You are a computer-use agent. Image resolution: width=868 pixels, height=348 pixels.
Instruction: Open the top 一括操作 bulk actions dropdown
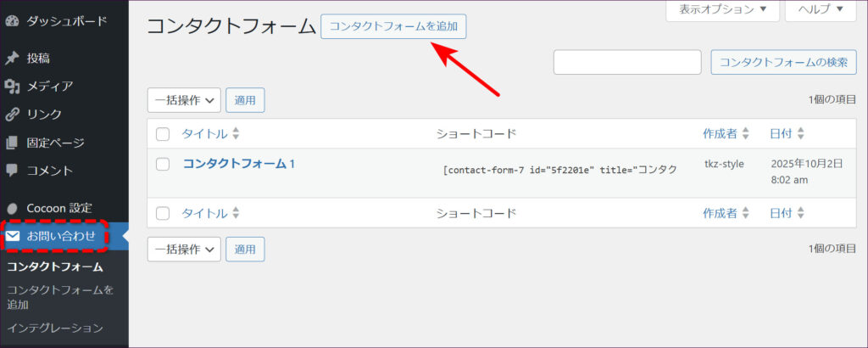(184, 100)
